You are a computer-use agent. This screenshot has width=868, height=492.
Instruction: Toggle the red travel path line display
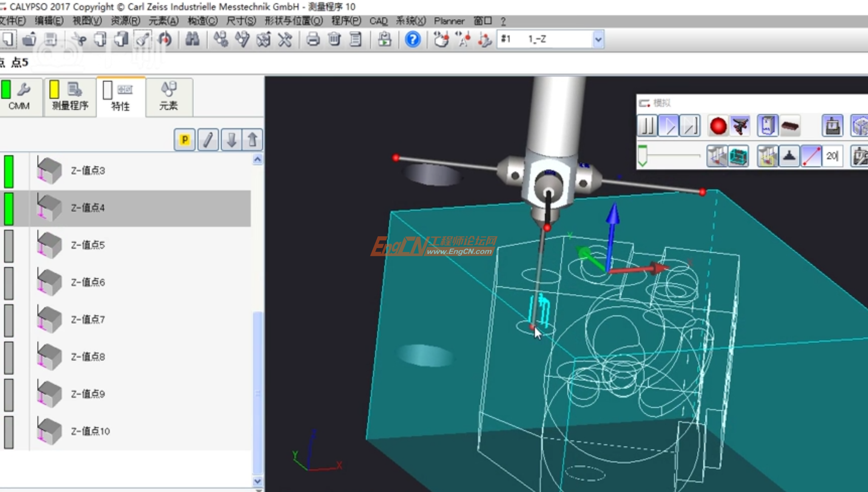pyautogui.click(x=811, y=156)
